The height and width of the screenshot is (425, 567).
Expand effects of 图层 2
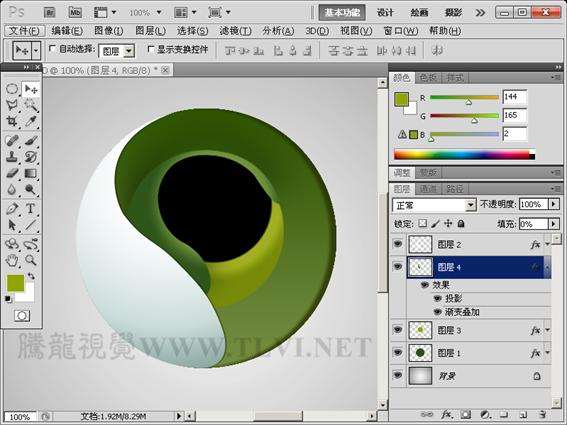547,245
